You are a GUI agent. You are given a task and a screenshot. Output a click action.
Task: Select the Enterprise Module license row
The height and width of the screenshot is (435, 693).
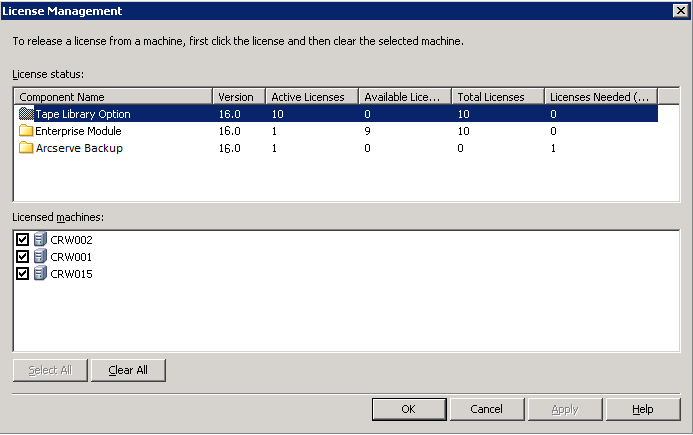coord(336,131)
